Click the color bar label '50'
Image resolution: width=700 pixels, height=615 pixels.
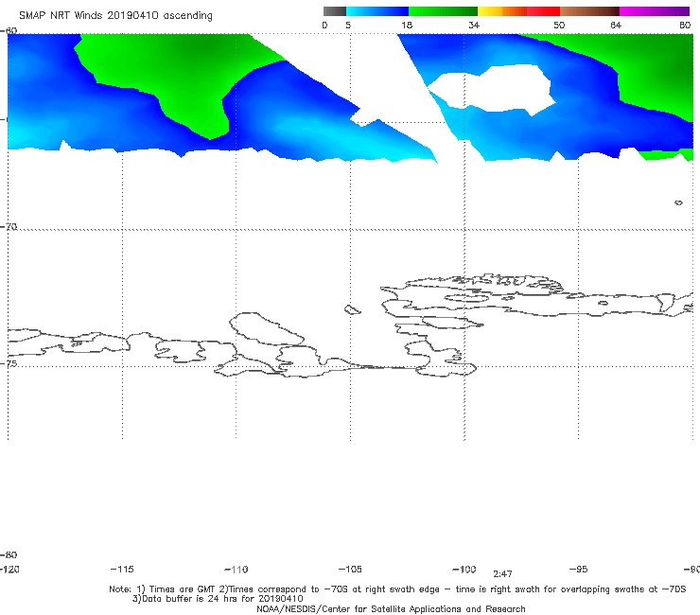pos(559,26)
